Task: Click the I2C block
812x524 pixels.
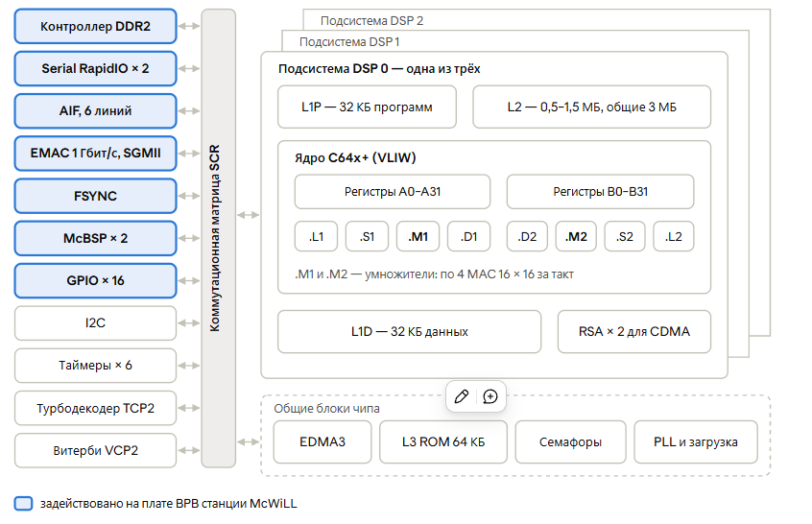Action: 95,323
